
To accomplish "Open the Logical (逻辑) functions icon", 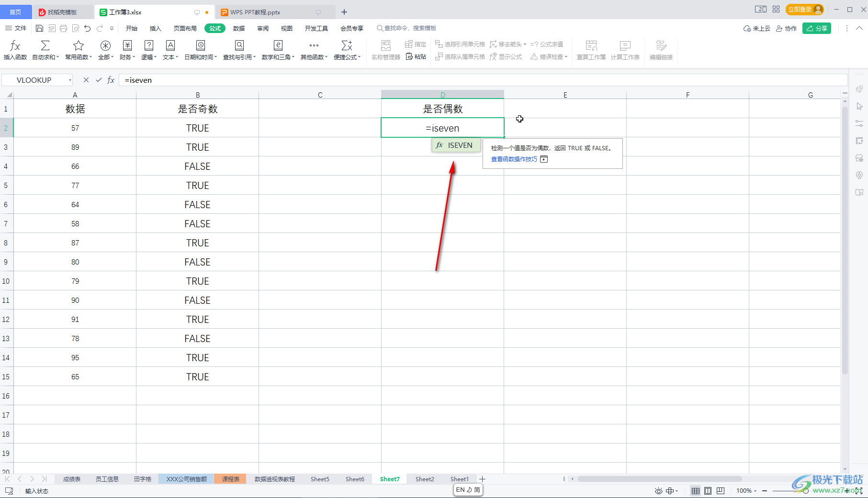I will (149, 50).
